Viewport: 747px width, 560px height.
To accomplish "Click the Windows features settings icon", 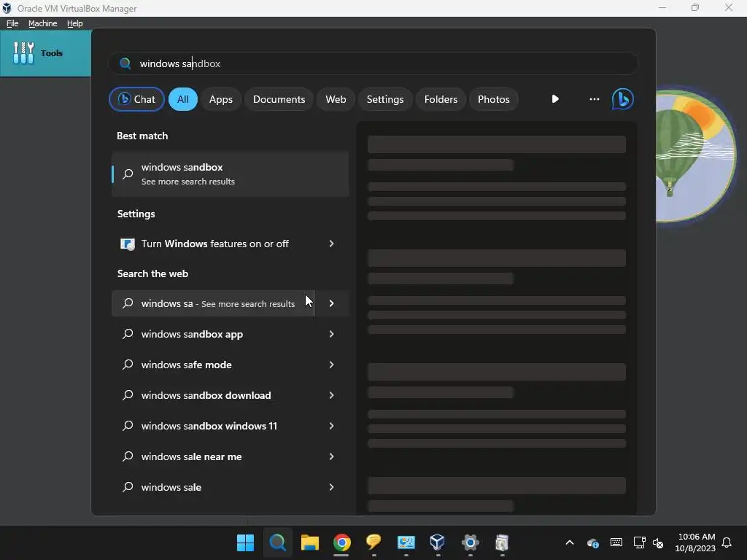I will (127, 244).
